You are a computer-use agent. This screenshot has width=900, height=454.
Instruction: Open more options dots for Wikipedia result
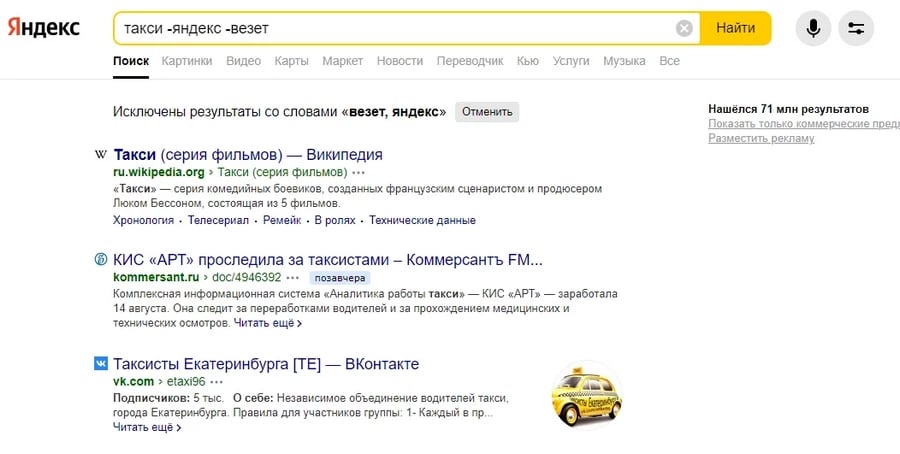pos(359,172)
